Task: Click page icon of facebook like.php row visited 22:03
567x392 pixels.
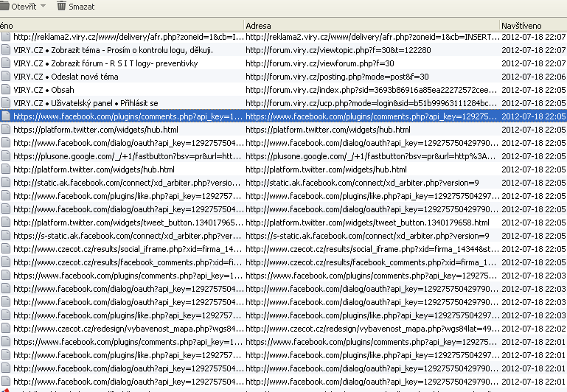Action: click(x=6, y=315)
